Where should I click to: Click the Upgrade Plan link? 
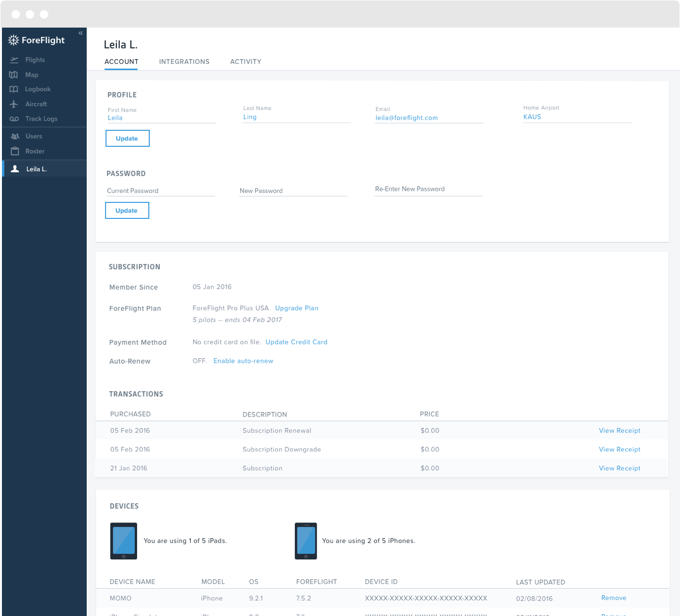point(297,308)
